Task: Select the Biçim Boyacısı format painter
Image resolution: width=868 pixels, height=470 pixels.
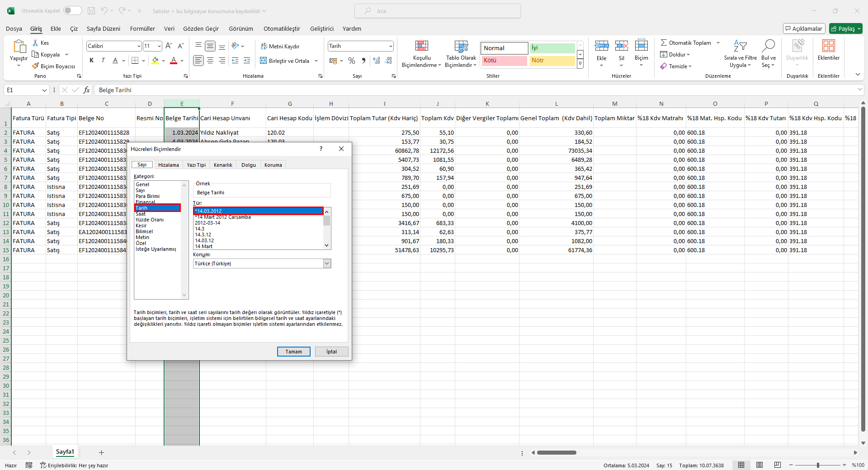Action: tap(53, 66)
